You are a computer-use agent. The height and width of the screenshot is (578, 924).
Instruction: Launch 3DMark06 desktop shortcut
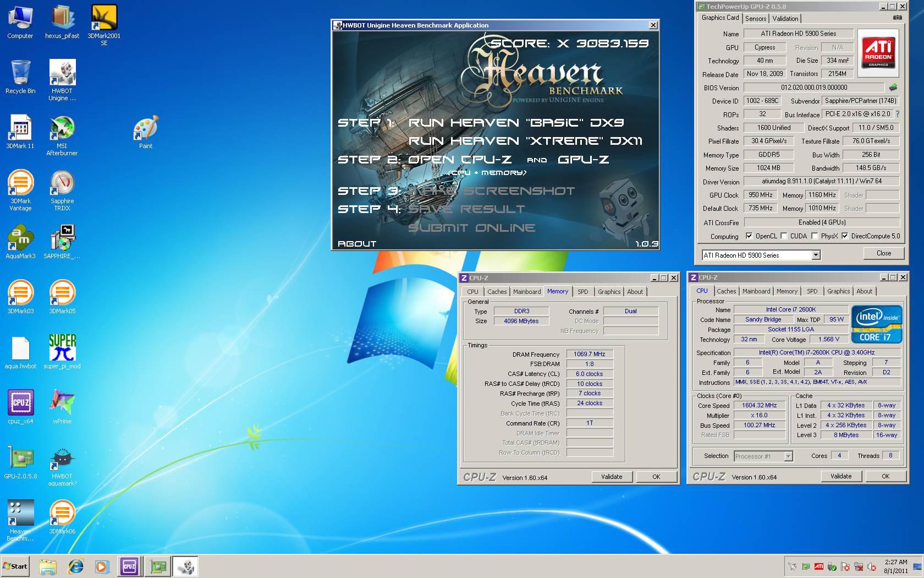click(x=62, y=517)
